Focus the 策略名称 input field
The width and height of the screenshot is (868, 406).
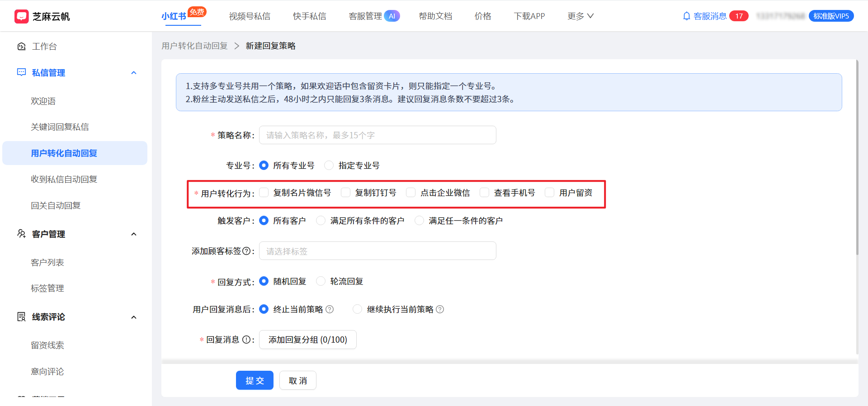pos(377,135)
